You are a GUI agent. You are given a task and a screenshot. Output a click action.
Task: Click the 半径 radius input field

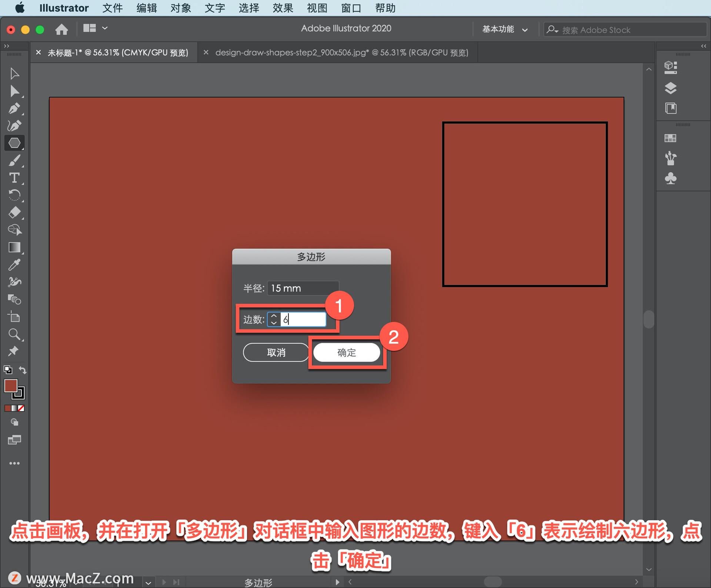coord(303,288)
